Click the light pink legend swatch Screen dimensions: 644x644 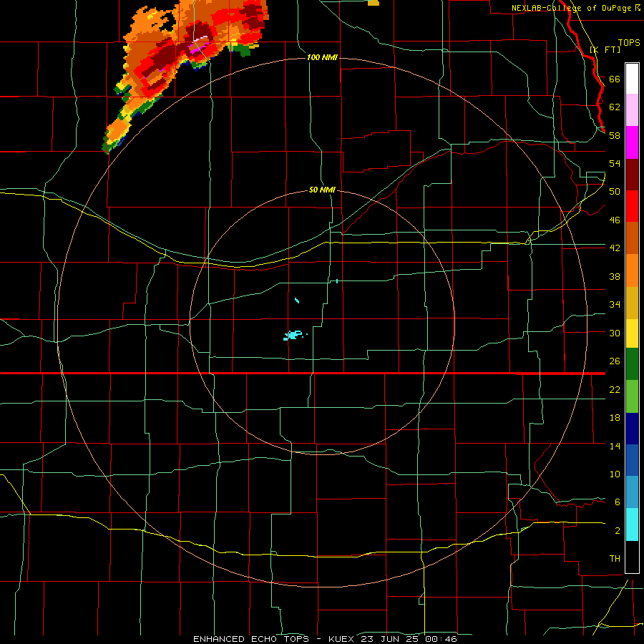point(632,110)
